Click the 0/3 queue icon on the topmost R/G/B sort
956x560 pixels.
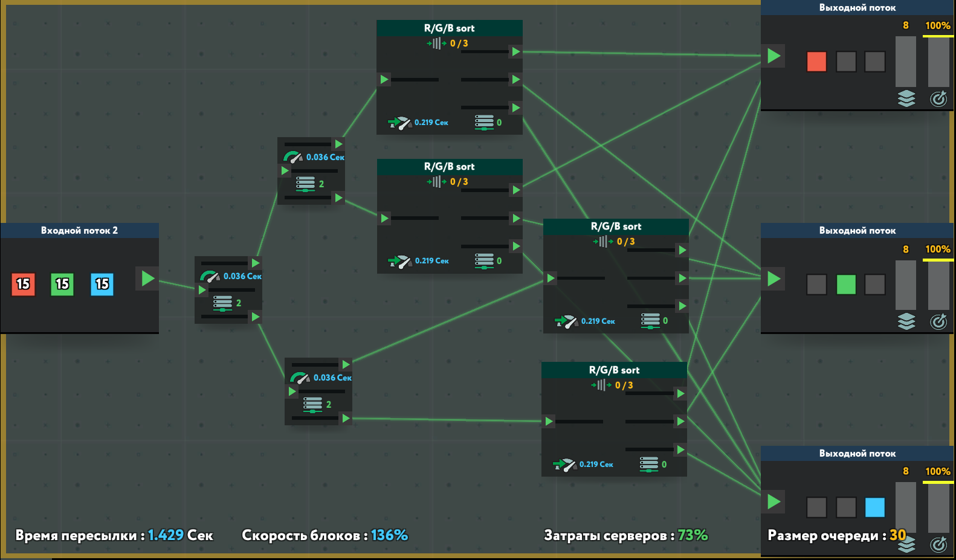[436, 43]
